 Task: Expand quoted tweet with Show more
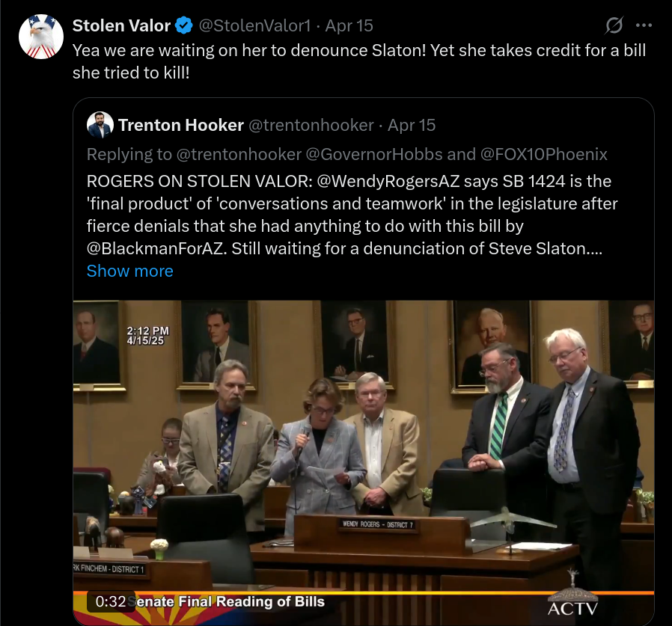point(130,271)
